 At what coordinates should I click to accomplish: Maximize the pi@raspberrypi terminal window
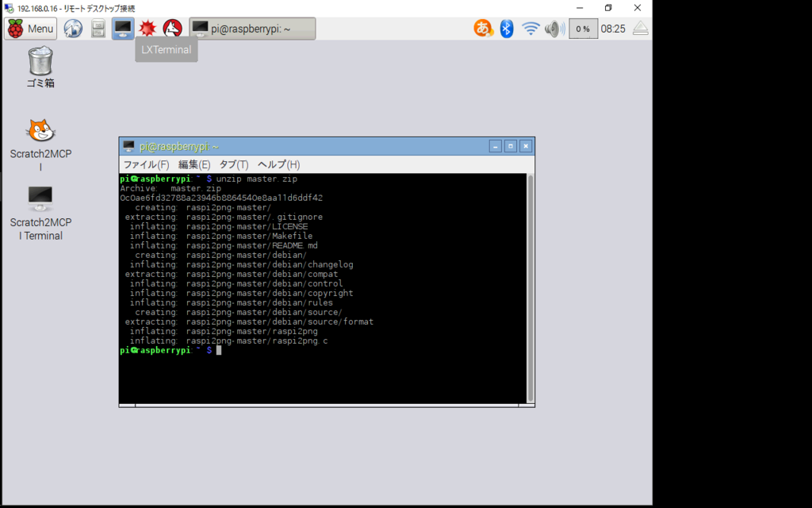coord(510,146)
